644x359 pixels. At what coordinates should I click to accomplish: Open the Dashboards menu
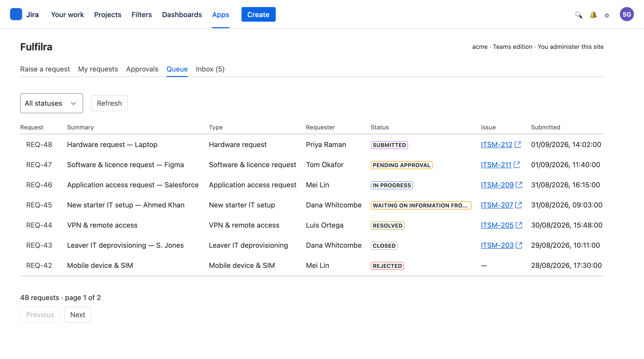(x=182, y=15)
